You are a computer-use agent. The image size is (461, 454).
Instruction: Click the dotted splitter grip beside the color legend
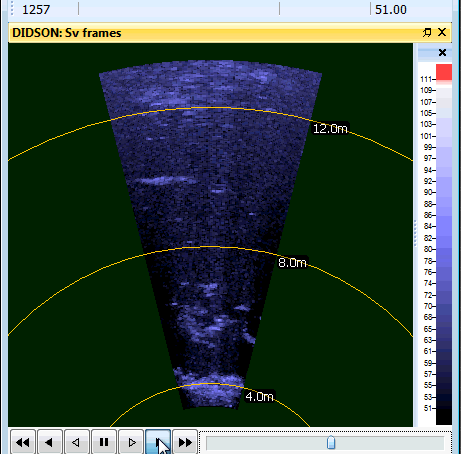(x=415, y=233)
